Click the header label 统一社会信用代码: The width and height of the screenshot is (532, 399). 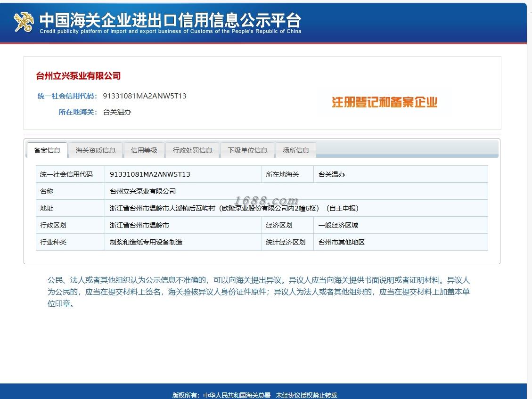[67, 96]
